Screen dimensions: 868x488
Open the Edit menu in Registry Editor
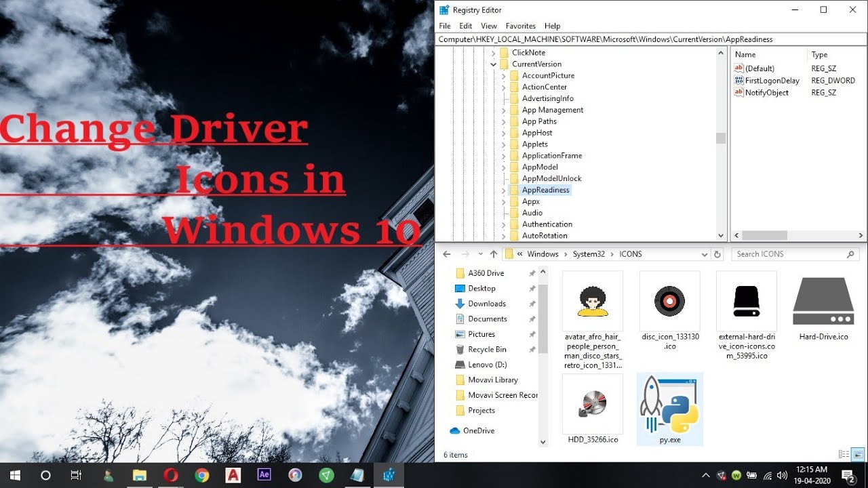(x=465, y=26)
